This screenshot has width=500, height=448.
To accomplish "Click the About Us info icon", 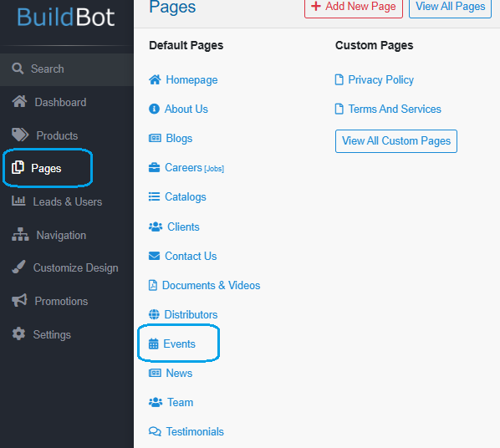I will click(154, 109).
